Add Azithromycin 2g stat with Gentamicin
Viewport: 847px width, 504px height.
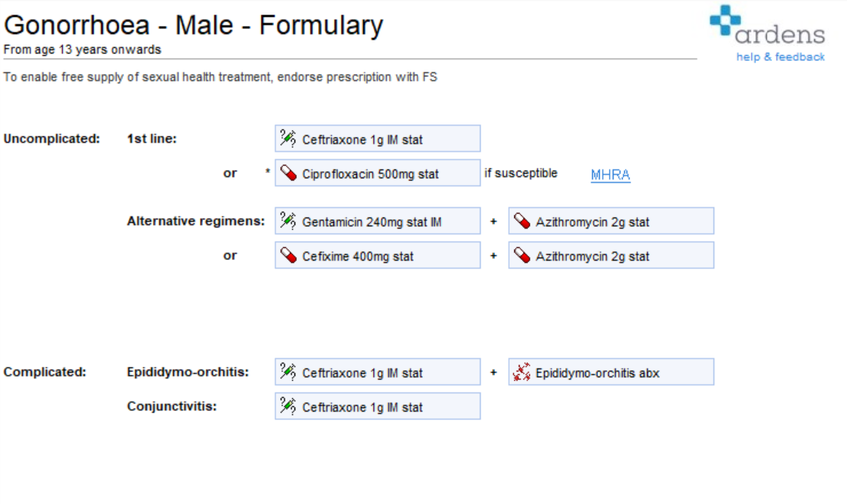point(611,221)
